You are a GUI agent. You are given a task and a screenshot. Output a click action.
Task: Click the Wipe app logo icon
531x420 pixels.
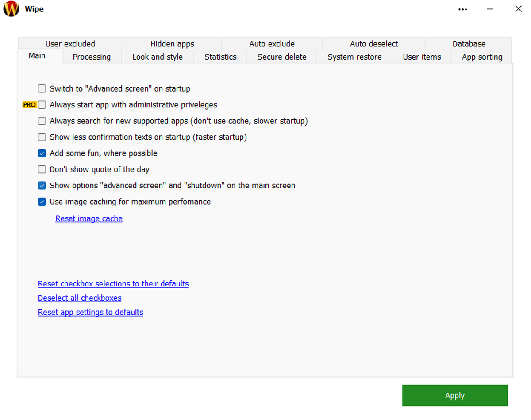[x=11, y=9]
